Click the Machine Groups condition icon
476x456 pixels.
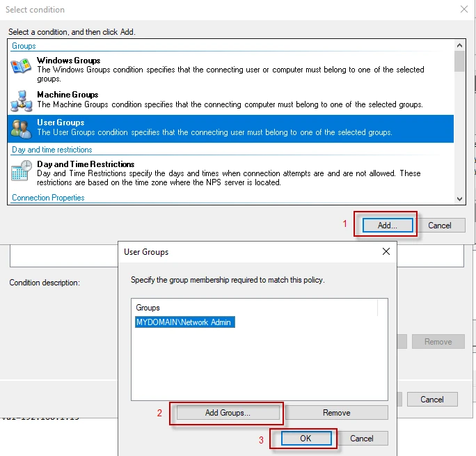point(21,102)
